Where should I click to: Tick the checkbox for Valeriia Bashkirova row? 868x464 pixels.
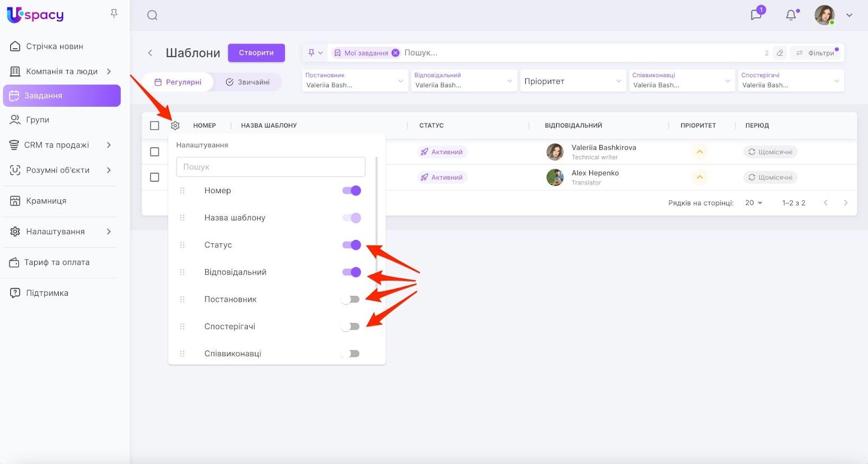(x=155, y=152)
